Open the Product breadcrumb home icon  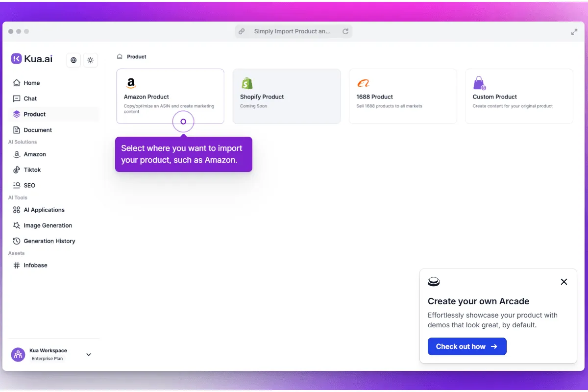[119, 56]
